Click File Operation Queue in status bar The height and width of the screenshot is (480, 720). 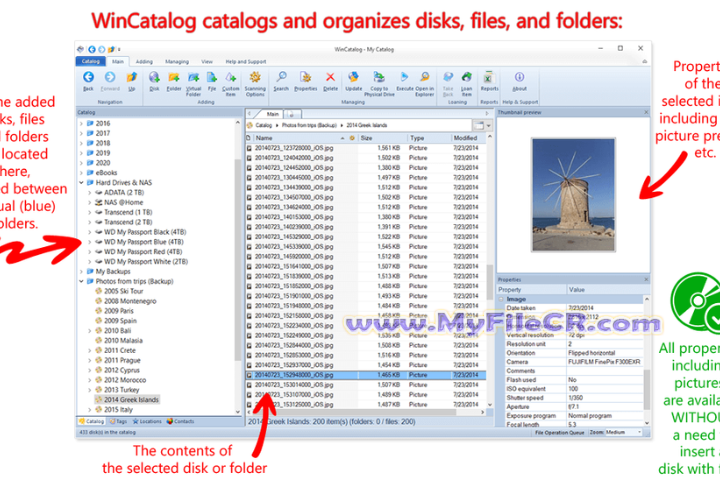pos(559,433)
